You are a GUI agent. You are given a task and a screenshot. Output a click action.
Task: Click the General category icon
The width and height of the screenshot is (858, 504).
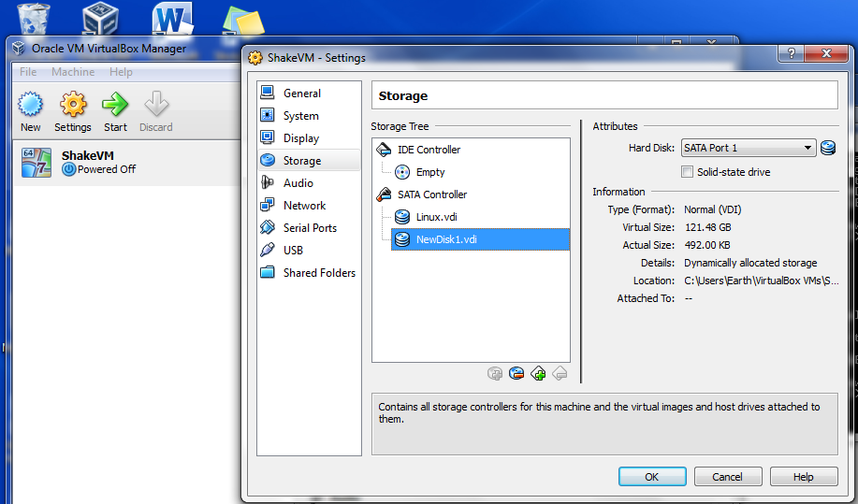267,93
